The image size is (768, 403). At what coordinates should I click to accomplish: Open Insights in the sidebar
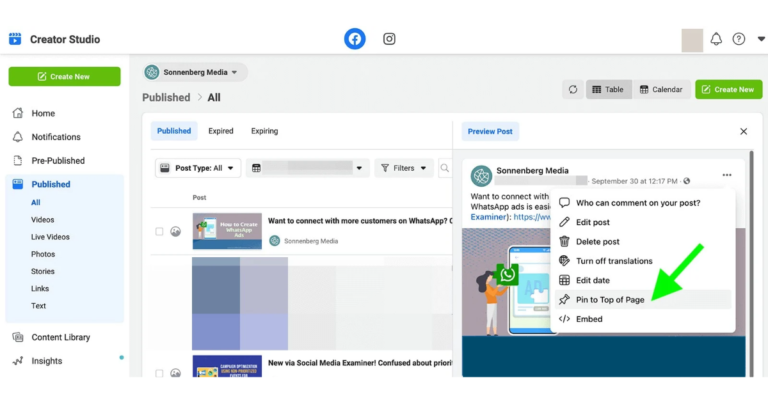(47, 361)
